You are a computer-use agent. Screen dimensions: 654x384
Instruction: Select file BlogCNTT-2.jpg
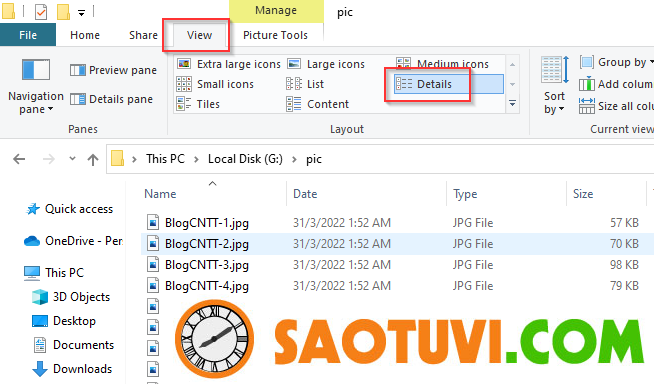(206, 243)
